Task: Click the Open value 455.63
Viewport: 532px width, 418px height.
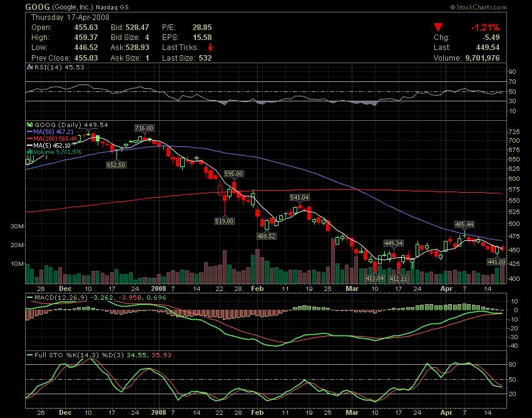Action: (x=86, y=28)
